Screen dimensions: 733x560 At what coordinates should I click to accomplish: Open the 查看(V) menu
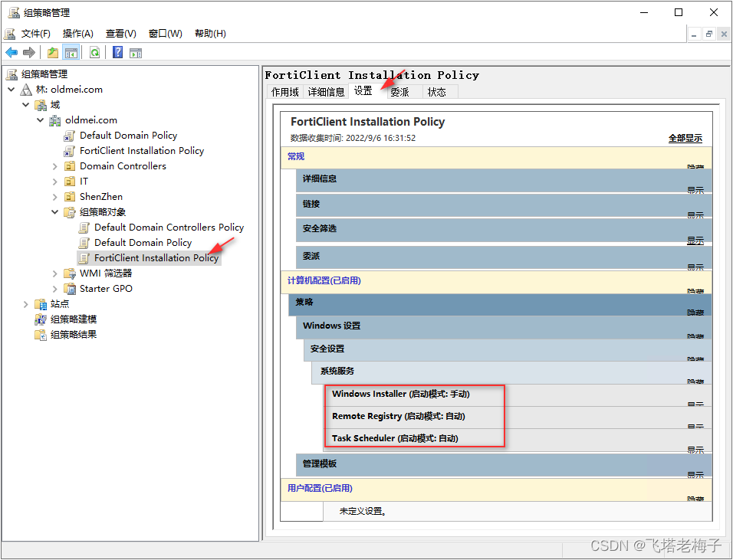[121, 34]
